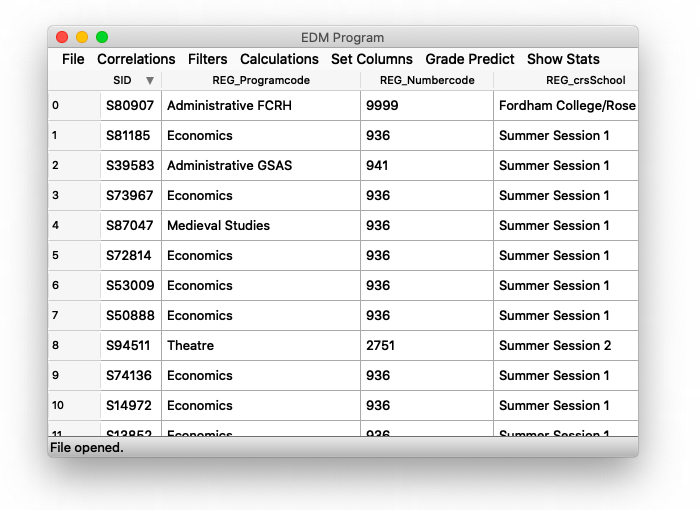Viewport: 700px width, 510px height.
Task: Open the File menu
Action: coord(73,59)
